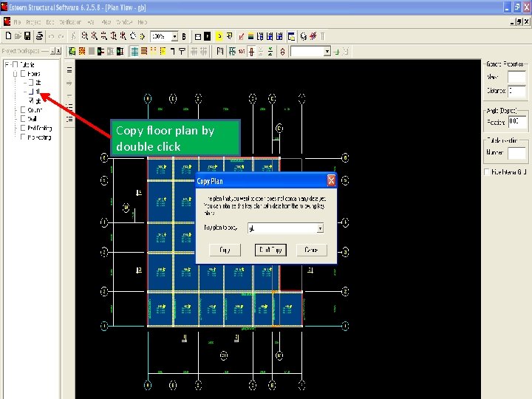Click the red vertical bar element icon

pyautogui.click(x=251, y=52)
